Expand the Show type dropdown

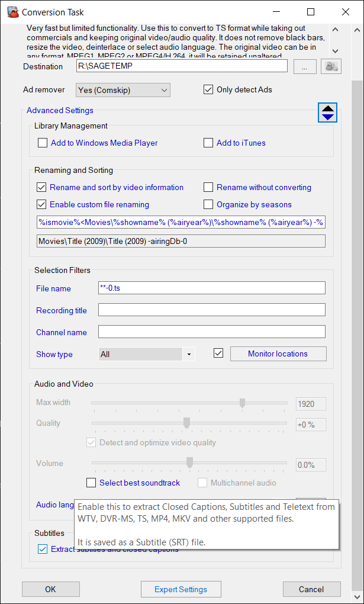147,354
